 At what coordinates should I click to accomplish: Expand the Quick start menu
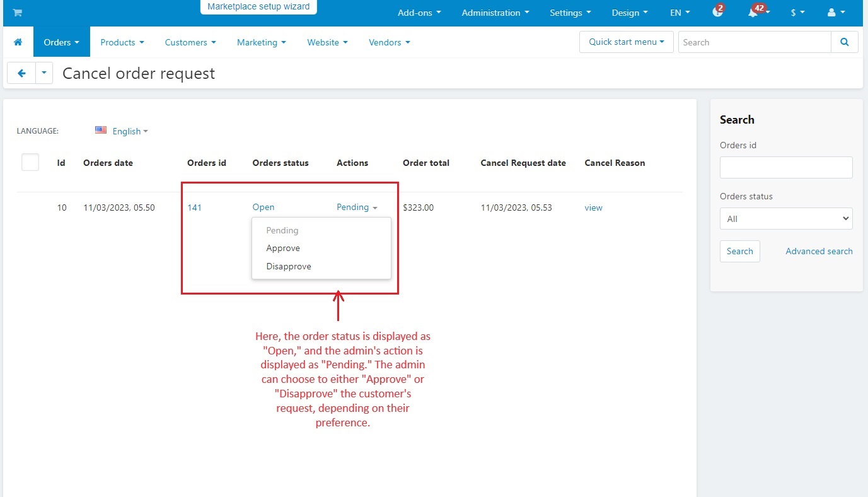pyautogui.click(x=627, y=42)
